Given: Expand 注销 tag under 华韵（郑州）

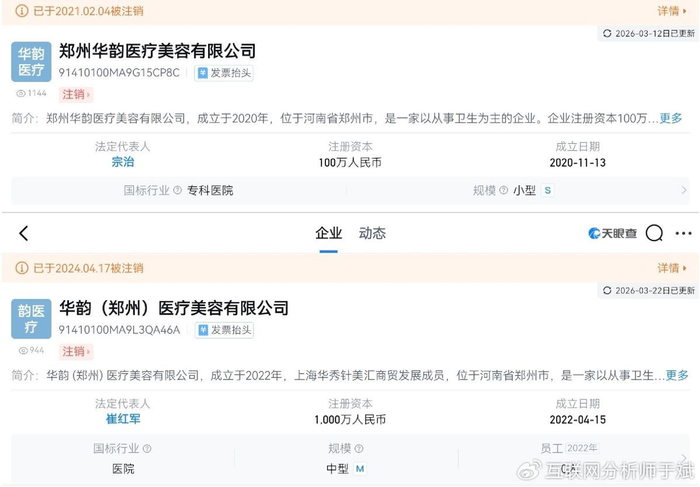Looking at the screenshot, I should tap(76, 351).
